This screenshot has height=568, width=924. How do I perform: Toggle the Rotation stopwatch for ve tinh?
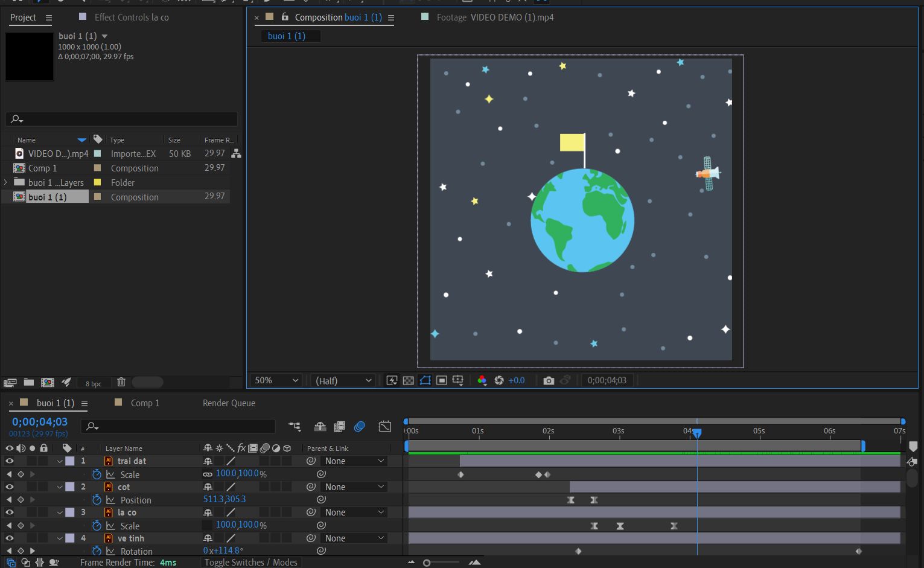pos(97,550)
